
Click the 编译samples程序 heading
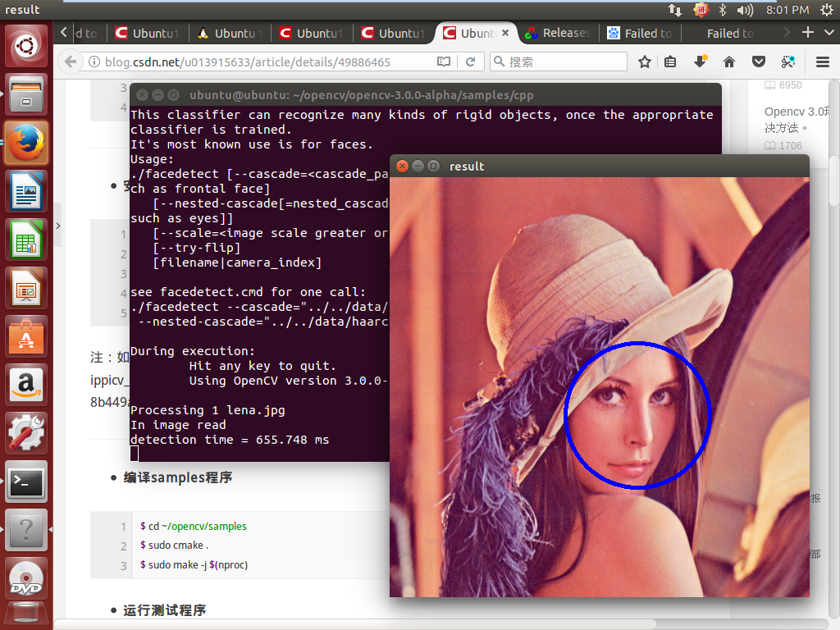pyautogui.click(x=178, y=477)
